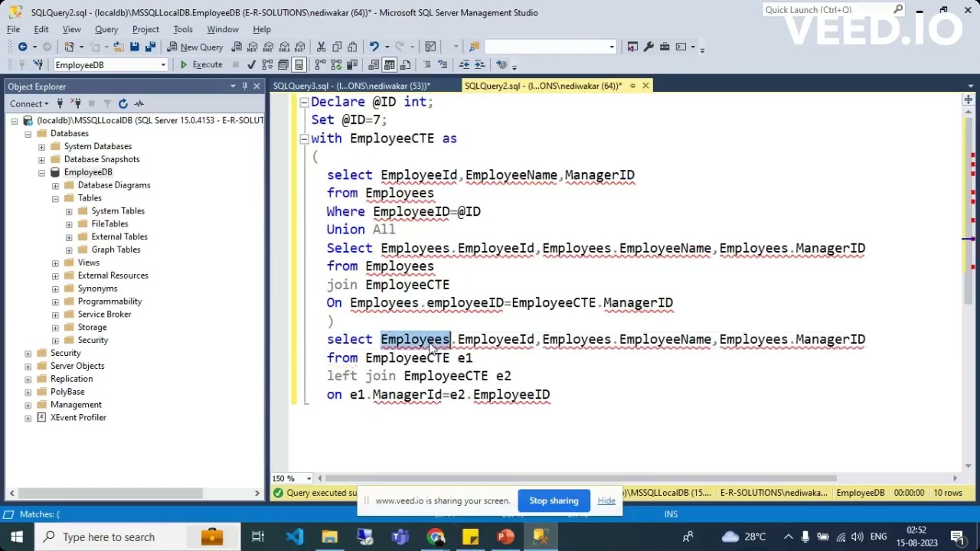Click the Refresh icon in Object Explorer

122,103
